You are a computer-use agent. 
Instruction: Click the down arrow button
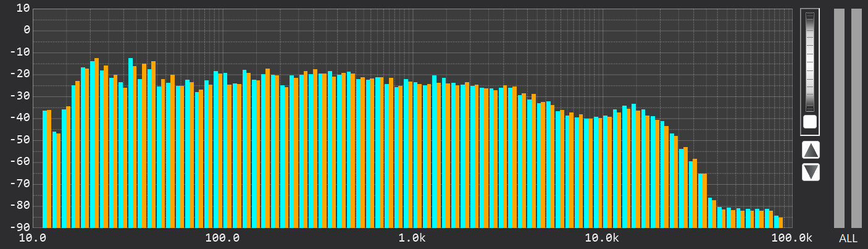pyautogui.click(x=811, y=172)
